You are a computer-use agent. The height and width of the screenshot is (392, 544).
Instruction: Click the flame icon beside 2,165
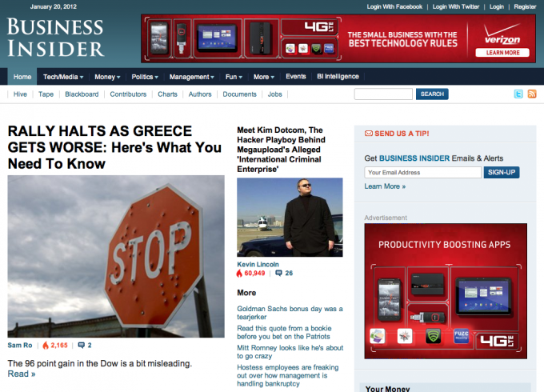pos(46,345)
